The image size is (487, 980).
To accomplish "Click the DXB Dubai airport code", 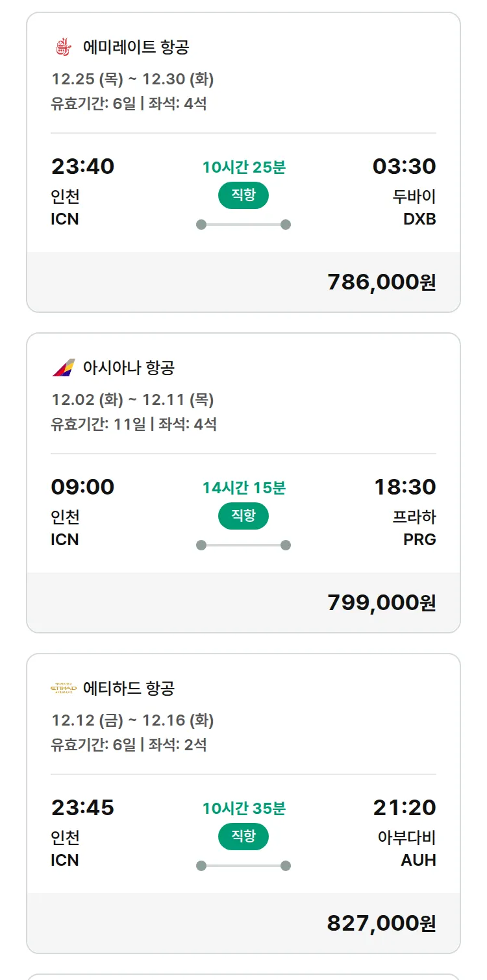I will 419,219.
